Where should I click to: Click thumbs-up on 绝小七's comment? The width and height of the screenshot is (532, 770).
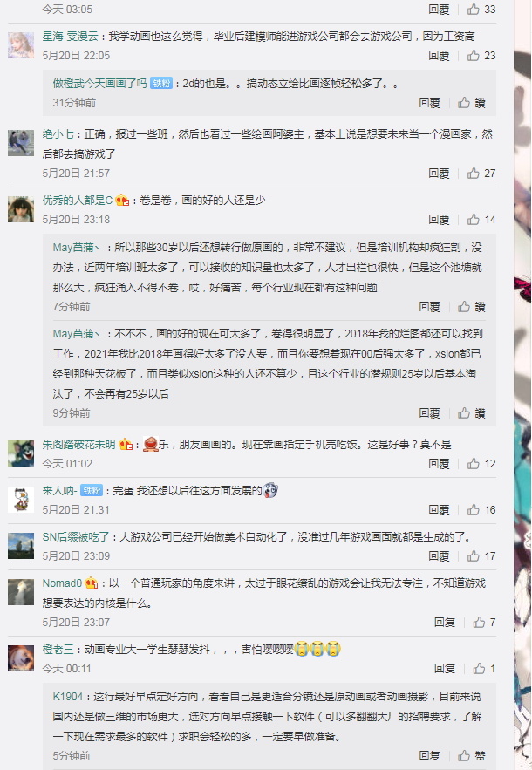(481, 174)
